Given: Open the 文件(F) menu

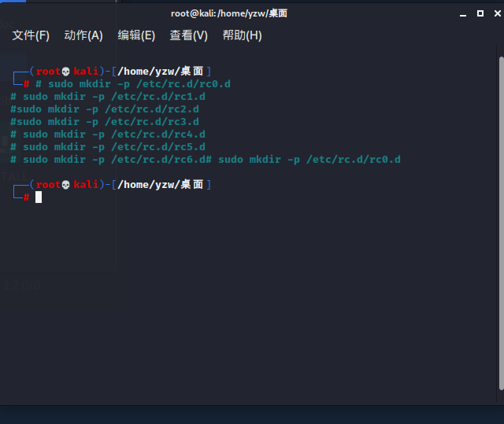Looking at the screenshot, I should tap(31, 35).
